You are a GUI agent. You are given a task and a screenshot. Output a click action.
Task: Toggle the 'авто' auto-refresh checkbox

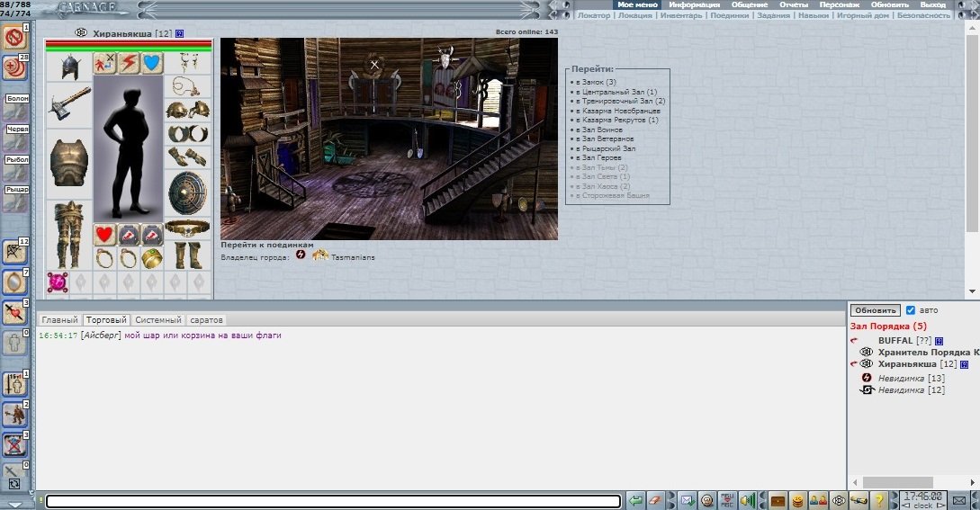click(910, 309)
